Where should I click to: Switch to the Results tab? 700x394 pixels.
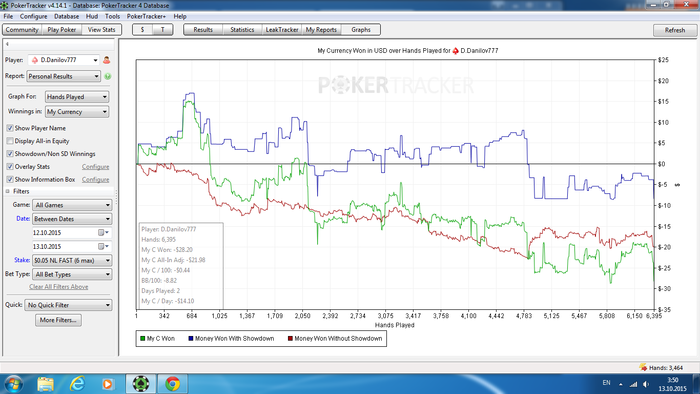pos(203,29)
